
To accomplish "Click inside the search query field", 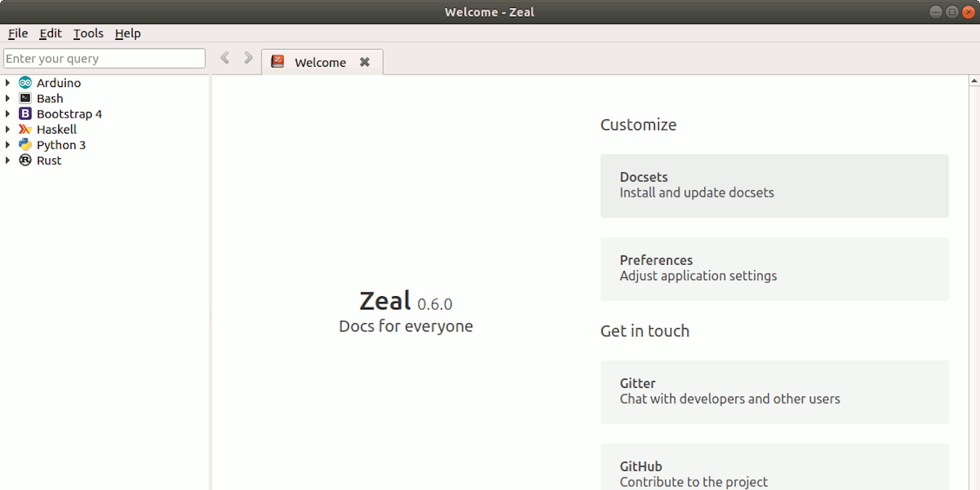I will pos(104,58).
